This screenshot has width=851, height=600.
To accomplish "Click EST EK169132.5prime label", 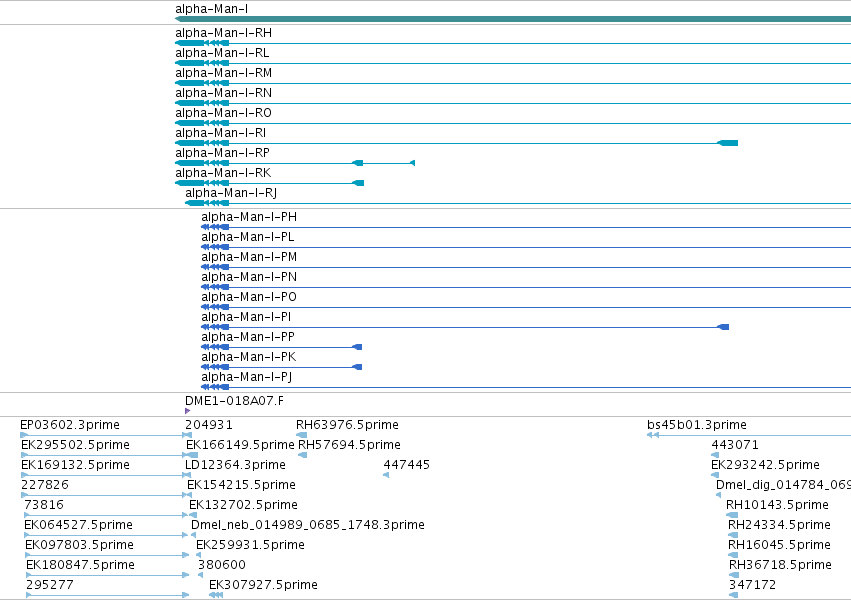I will pos(75,465).
